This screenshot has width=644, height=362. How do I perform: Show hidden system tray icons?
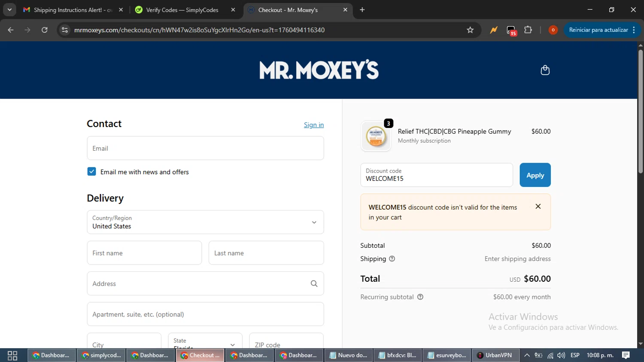tap(527, 355)
